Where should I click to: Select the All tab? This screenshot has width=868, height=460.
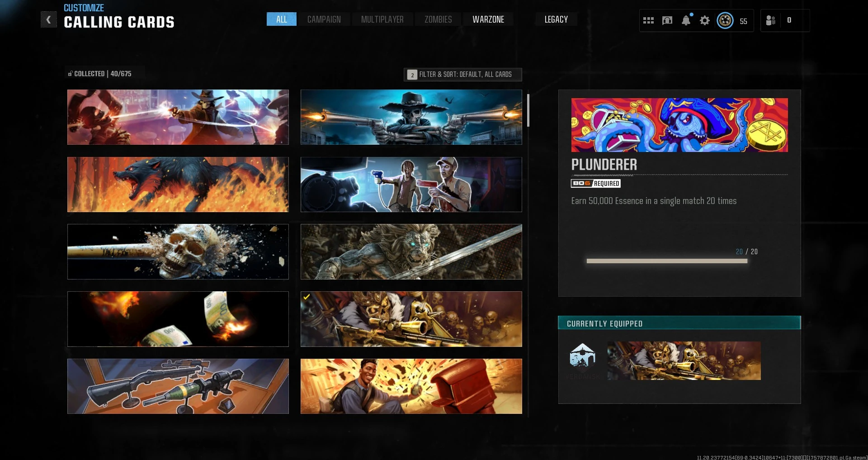(x=282, y=19)
